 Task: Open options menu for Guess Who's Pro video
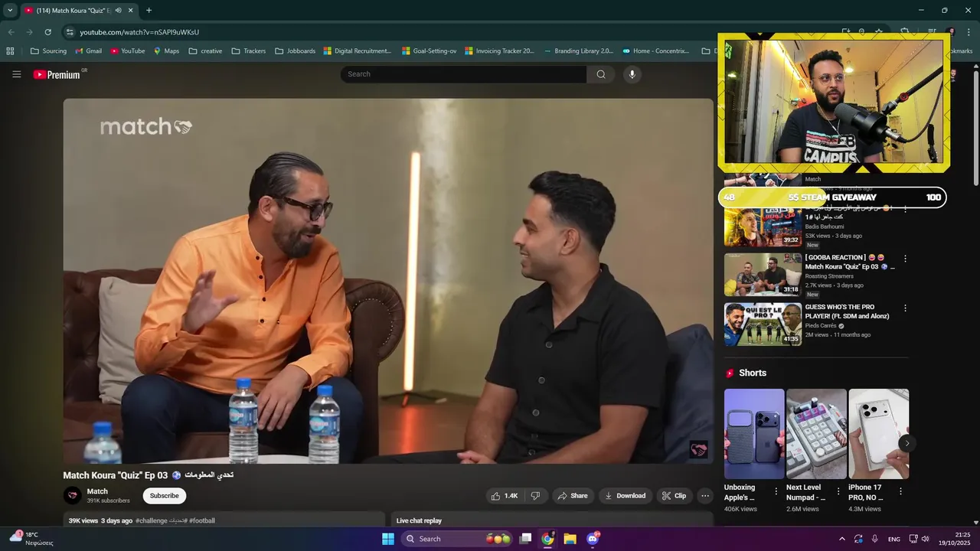pos(905,308)
